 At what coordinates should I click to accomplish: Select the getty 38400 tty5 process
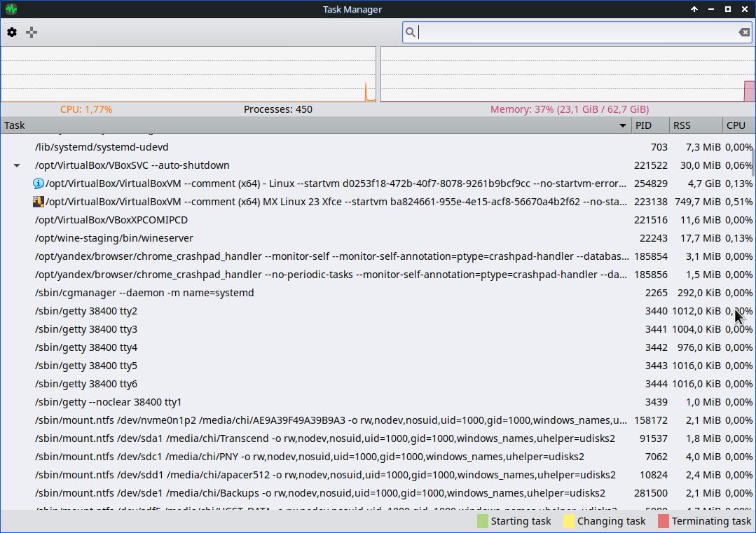coord(376,366)
